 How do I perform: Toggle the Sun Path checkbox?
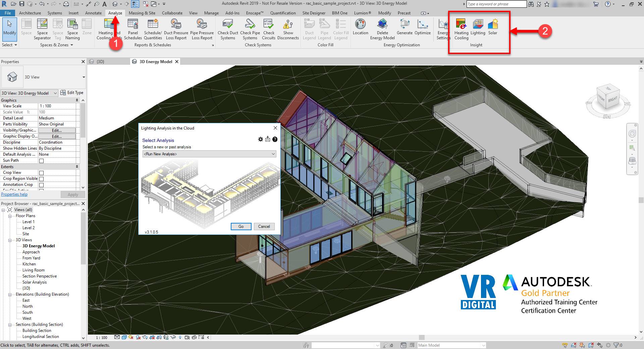(x=42, y=161)
